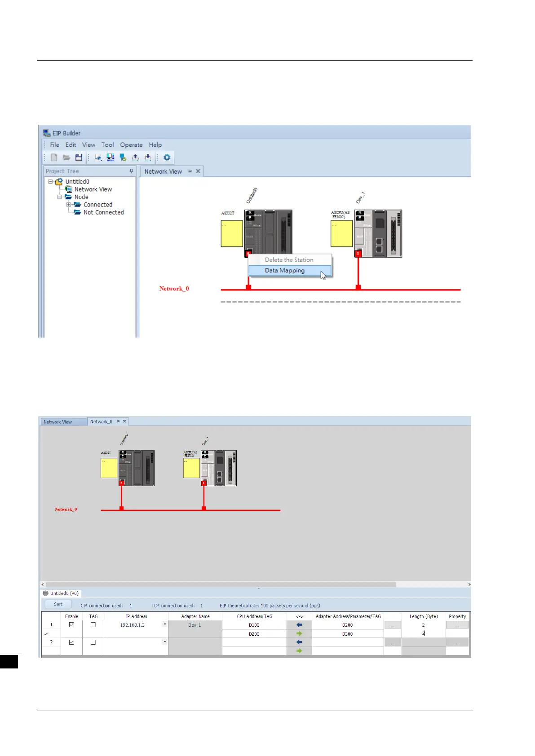Open the Help menu
The image size is (535, 756).
pos(155,145)
